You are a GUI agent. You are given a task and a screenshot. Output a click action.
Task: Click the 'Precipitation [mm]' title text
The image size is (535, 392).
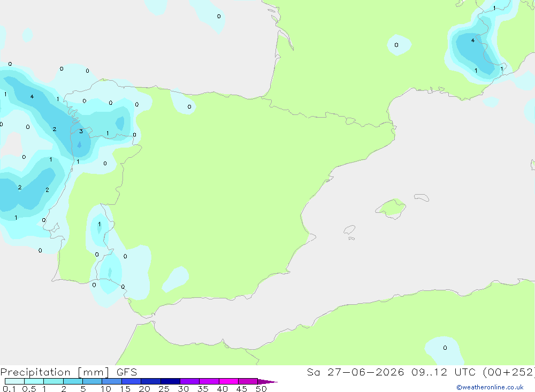(x=55, y=372)
